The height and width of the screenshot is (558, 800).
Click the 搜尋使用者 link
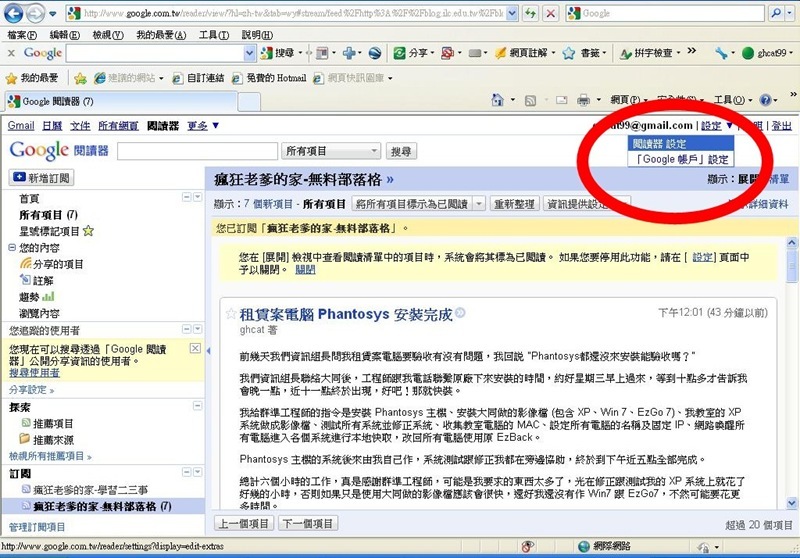[x=34, y=372]
